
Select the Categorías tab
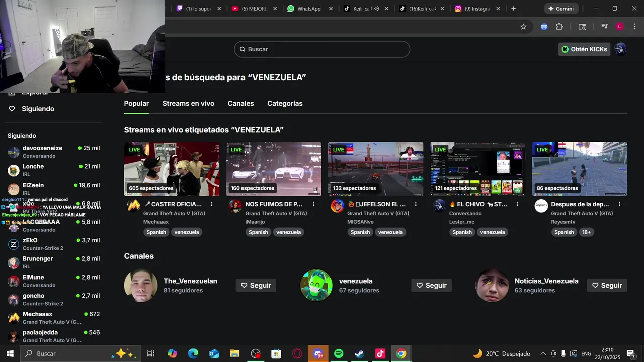tap(285, 103)
